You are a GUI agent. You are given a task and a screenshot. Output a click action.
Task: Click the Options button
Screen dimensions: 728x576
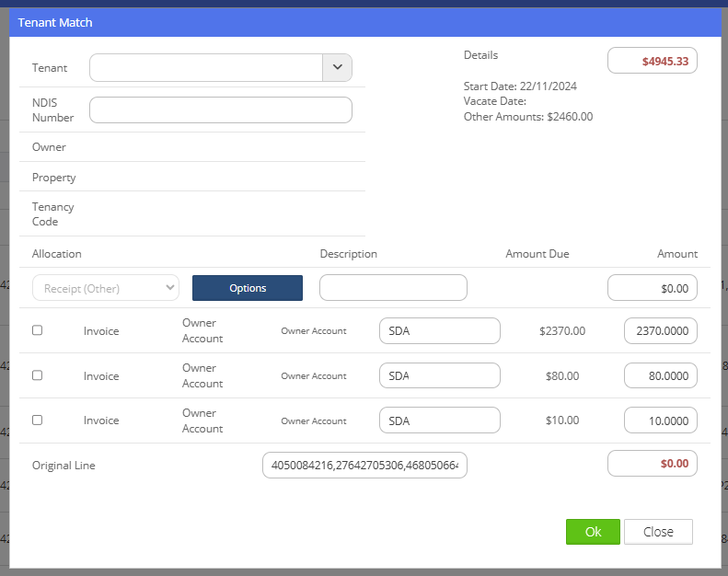(x=248, y=288)
